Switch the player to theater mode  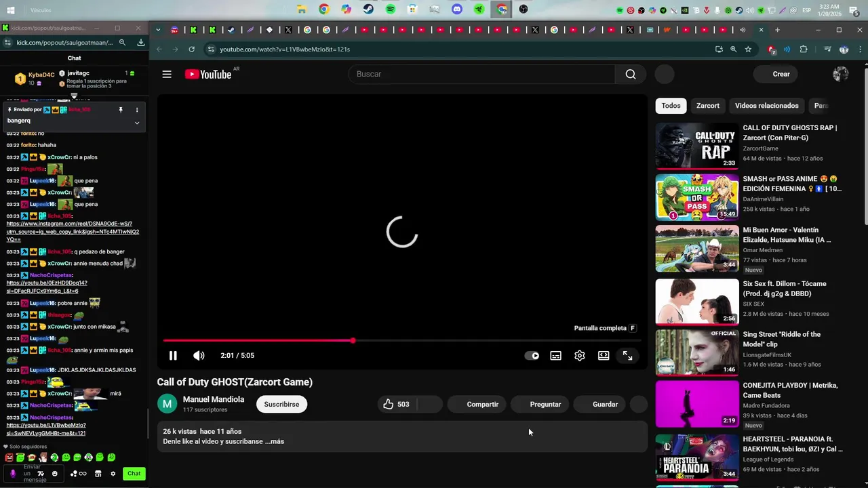[604, 356]
